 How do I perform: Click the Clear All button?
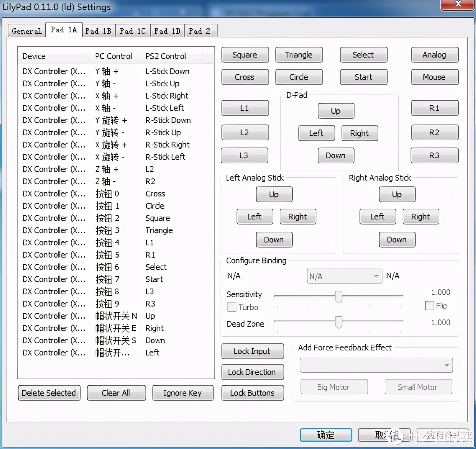116,393
